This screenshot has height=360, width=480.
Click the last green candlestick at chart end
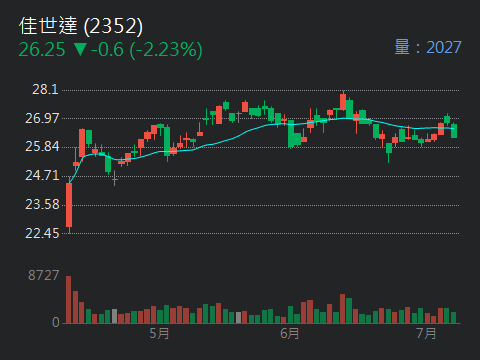point(454,131)
